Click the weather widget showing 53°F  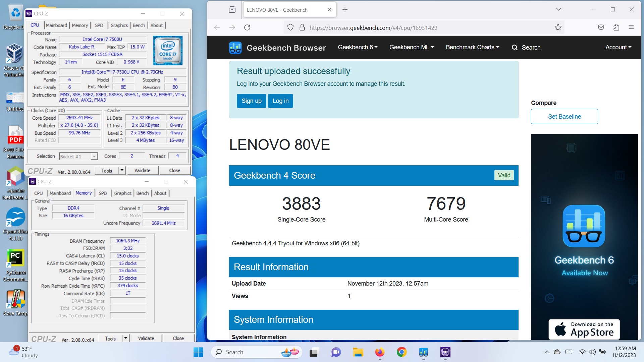[x=23, y=352]
